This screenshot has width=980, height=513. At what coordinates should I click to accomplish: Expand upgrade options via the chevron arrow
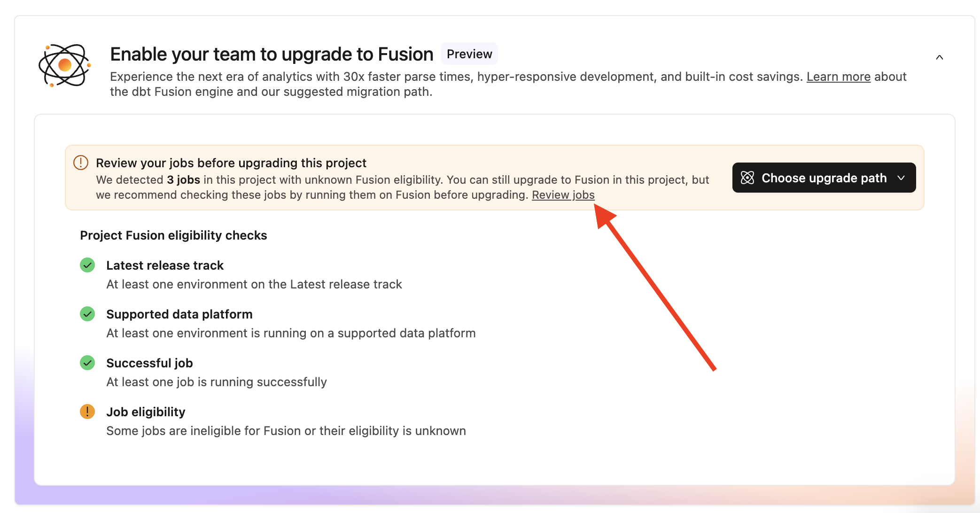coord(902,178)
